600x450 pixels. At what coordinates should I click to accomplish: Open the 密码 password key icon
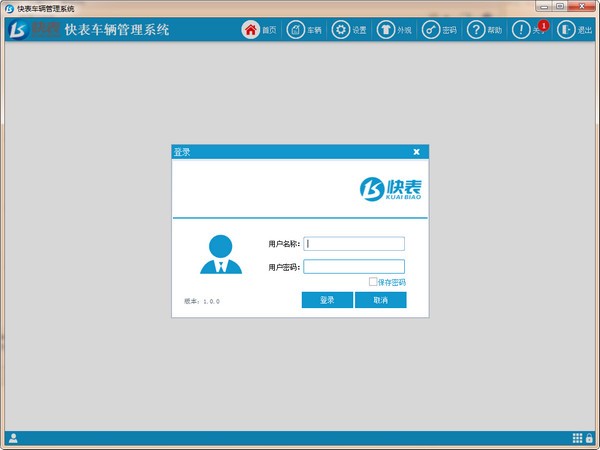(431, 30)
